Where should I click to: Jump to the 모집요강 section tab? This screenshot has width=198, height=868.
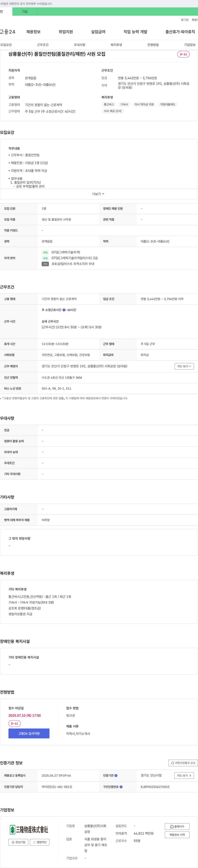coord(6,45)
